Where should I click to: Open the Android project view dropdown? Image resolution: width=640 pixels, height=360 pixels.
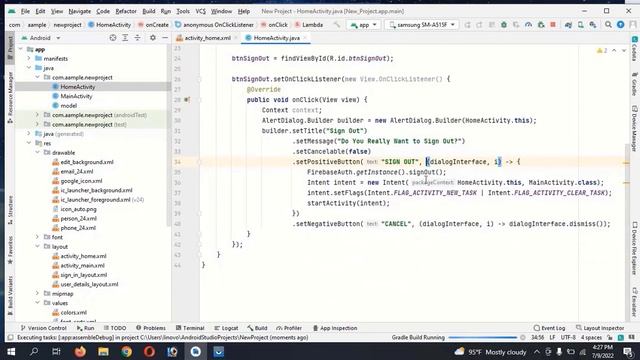(x=40, y=38)
